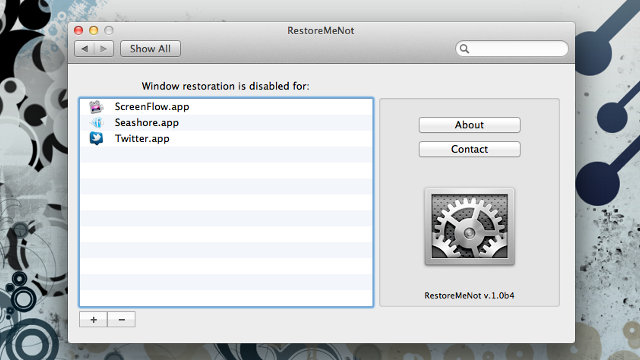Go forward with the right arrow
The width and height of the screenshot is (640, 360).
[x=104, y=49]
